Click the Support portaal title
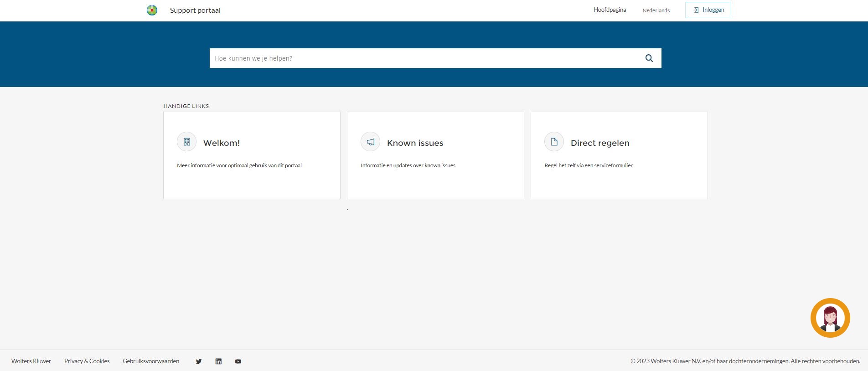This screenshot has width=868, height=371. [195, 10]
